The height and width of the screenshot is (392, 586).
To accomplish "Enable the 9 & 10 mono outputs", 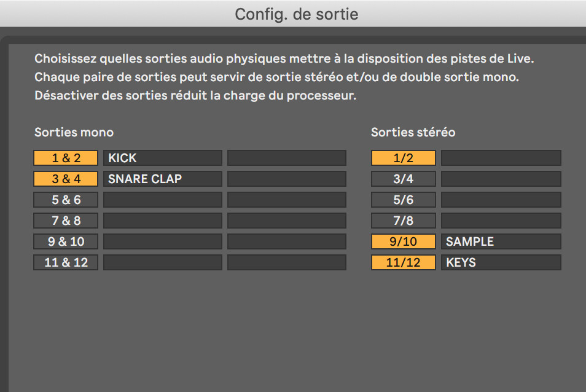I will coord(66,241).
